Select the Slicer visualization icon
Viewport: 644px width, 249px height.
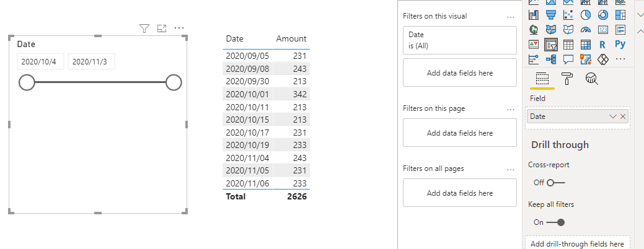(x=551, y=45)
